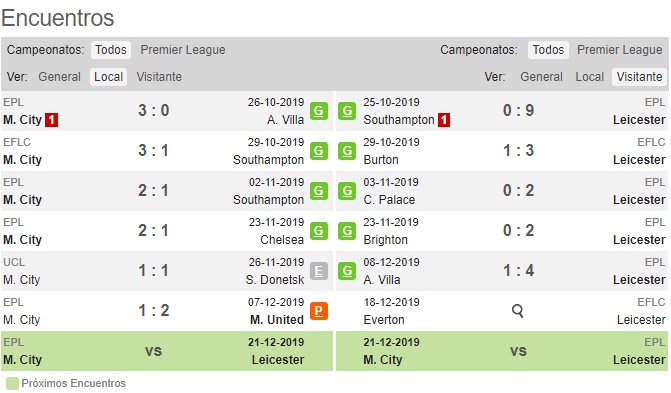The image size is (671, 393).
Task: Click the red card badge next to Southampton
Action: click(444, 119)
